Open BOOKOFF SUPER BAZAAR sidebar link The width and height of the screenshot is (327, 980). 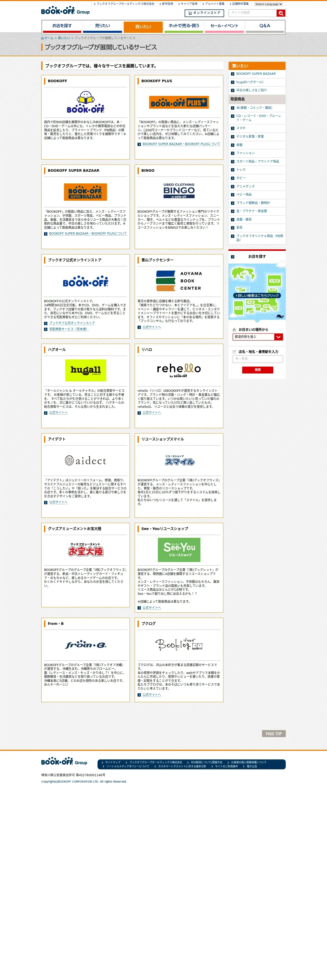tap(256, 74)
